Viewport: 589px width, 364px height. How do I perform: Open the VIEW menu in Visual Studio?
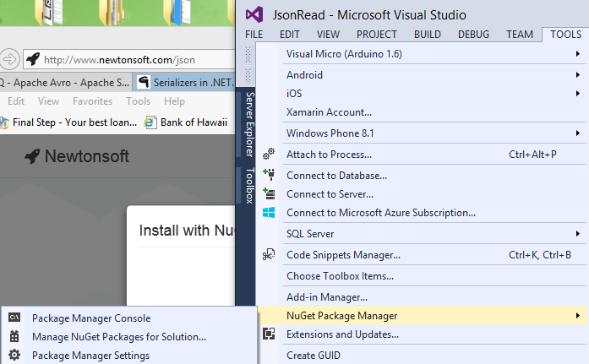click(x=328, y=34)
